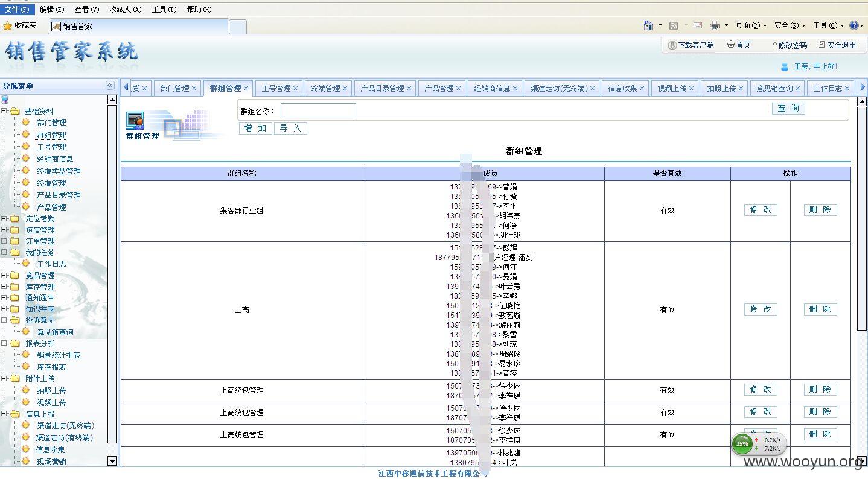Collapse the 导航菜单 panel with the double arrow
The height and width of the screenshot is (479, 868).
point(110,86)
